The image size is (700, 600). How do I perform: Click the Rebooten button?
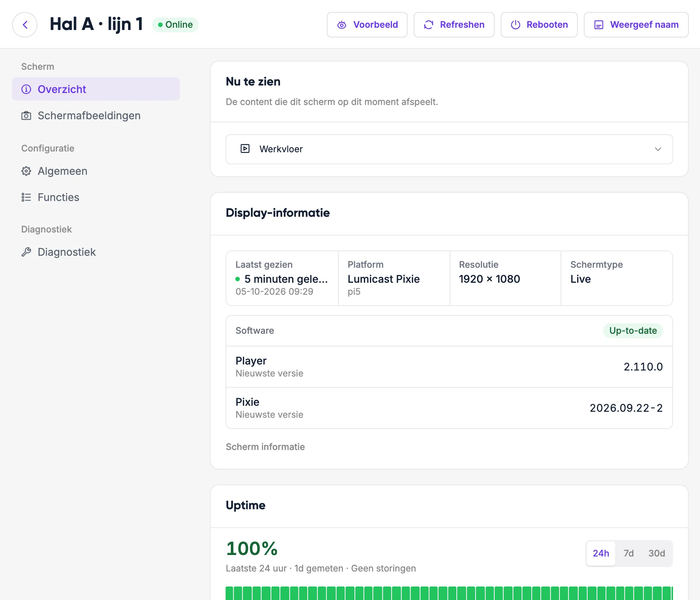click(x=539, y=25)
